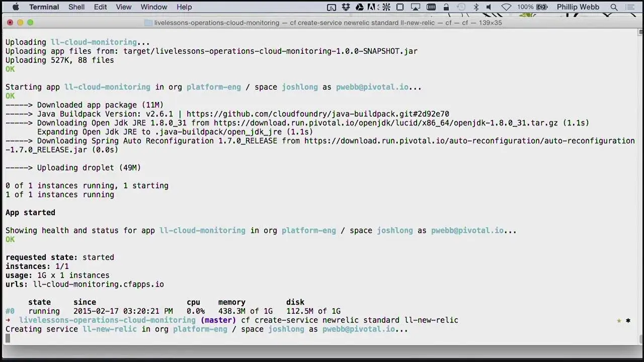Click the 'cf create-service newrelic standard ll-new-relic' command
The width and height of the screenshot is (644, 362).
pyautogui.click(x=350, y=320)
